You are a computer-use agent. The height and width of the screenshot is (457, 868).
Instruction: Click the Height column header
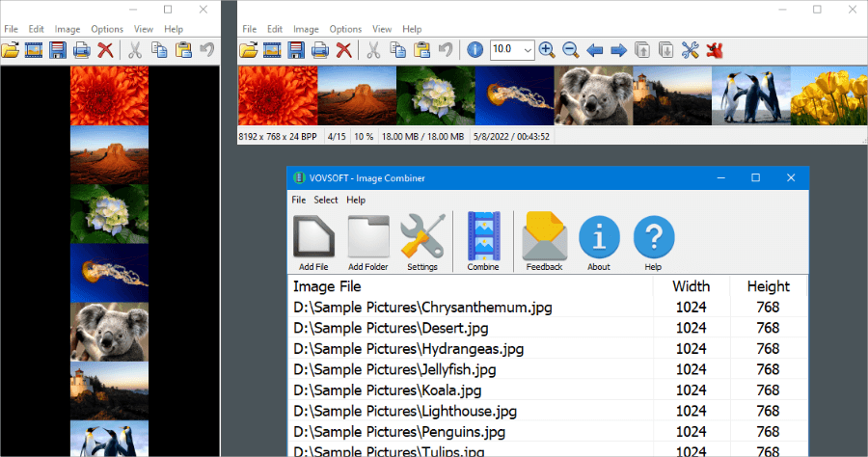tap(769, 286)
